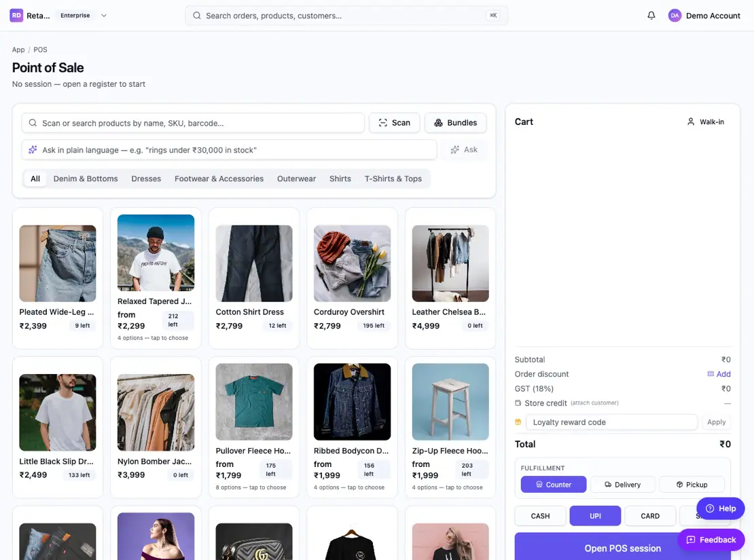754x560 pixels.
Task: Click the plain language Ask input
Action: click(x=229, y=150)
